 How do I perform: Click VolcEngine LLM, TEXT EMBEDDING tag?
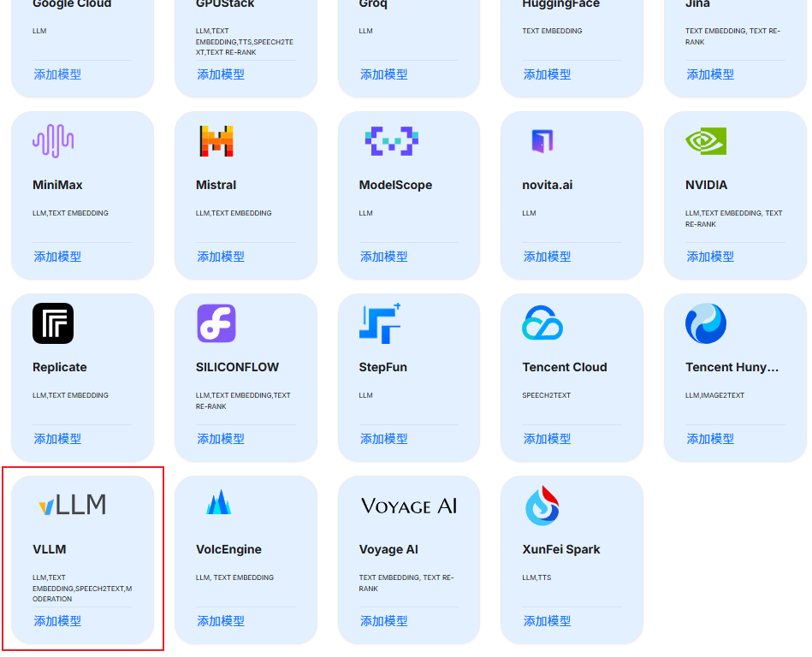[234, 577]
